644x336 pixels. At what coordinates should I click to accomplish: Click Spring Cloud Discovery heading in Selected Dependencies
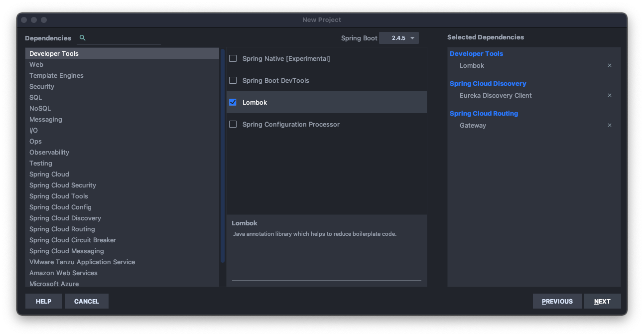[488, 83]
